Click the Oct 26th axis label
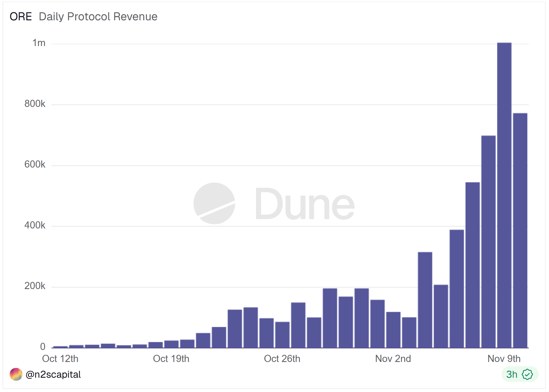This screenshot has width=549, height=392. tap(282, 359)
